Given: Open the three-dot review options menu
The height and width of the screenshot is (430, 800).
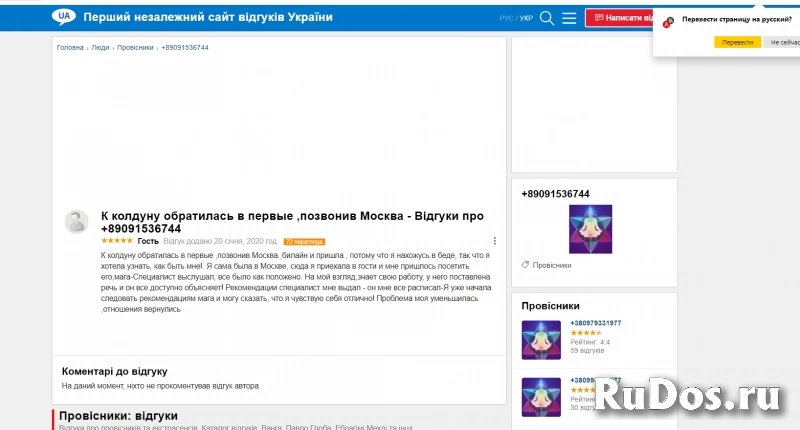Looking at the screenshot, I should pos(494,241).
